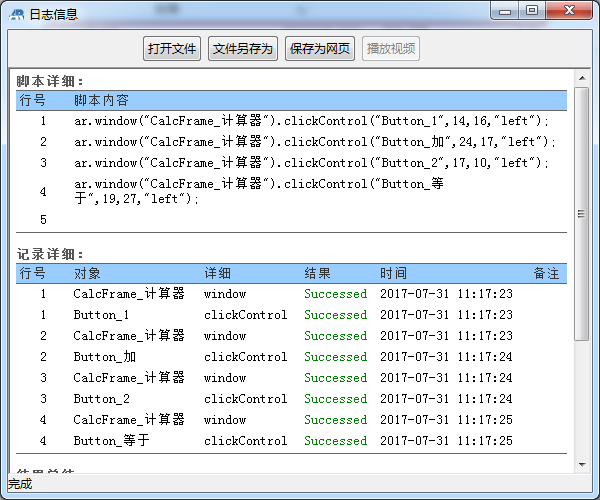
Task: Click the 打开文件 button
Action: [x=172, y=49]
